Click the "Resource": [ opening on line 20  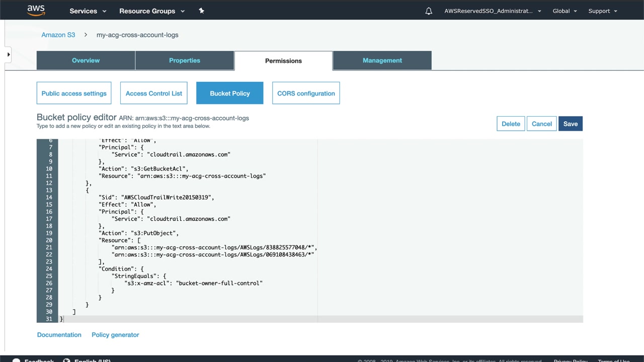tap(120, 240)
